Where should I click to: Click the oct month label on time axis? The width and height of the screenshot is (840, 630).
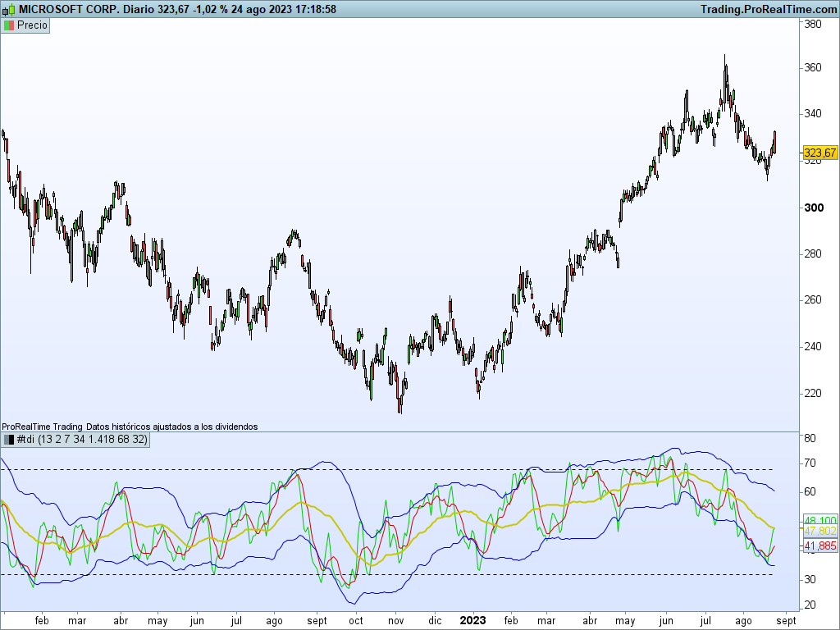[x=356, y=621]
